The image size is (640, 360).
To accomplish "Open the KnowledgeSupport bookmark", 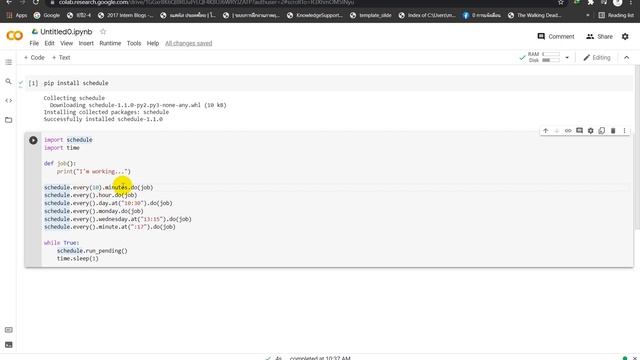I will pos(315,15).
